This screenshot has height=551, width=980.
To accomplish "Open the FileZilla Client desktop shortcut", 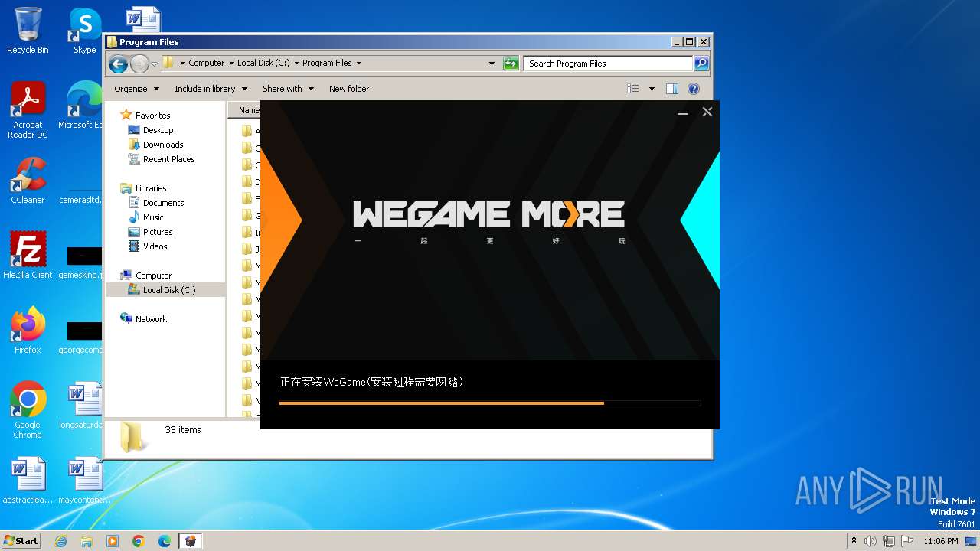I will (x=28, y=256).
